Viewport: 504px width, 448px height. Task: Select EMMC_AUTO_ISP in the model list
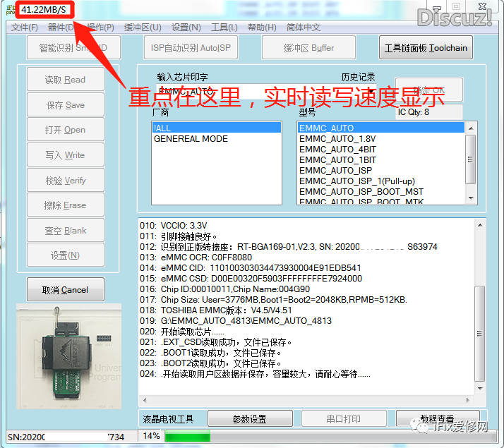335,171
